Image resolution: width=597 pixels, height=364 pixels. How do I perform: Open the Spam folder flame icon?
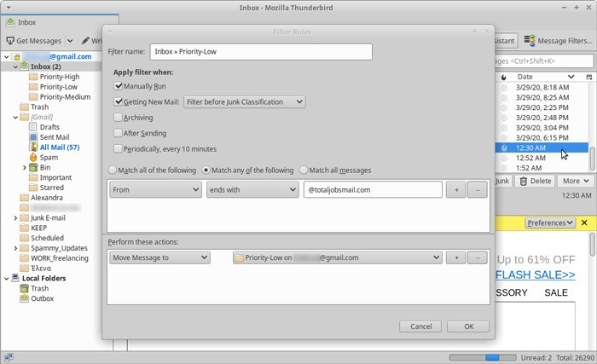coord(33,157)
